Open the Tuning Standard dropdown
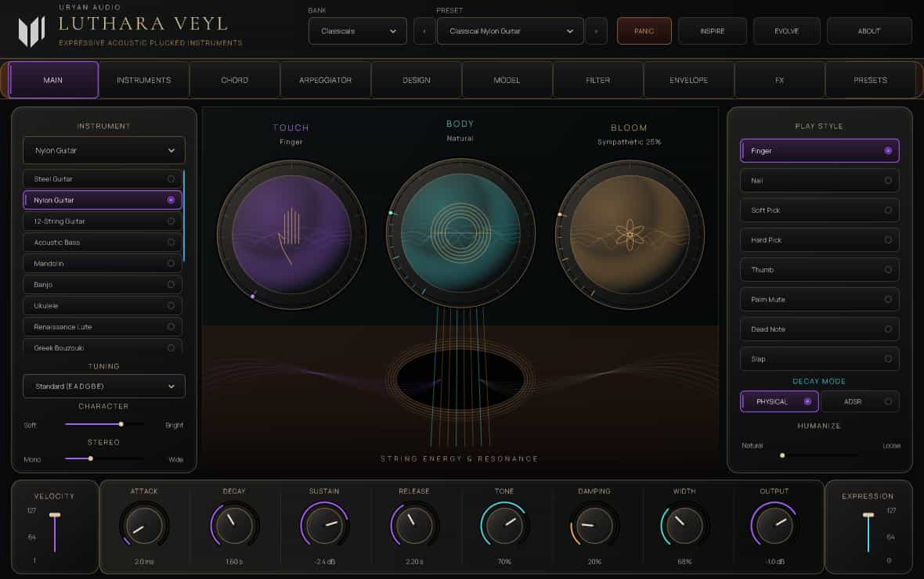 point(103,387)
